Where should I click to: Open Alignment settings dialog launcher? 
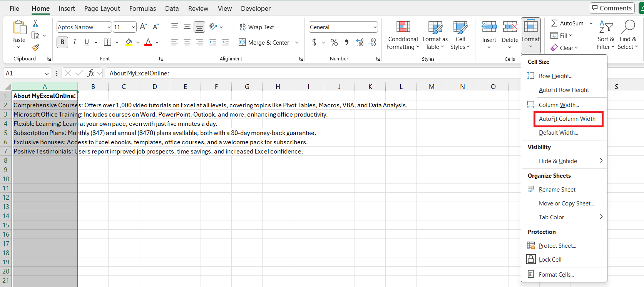(x=301, y=59)
